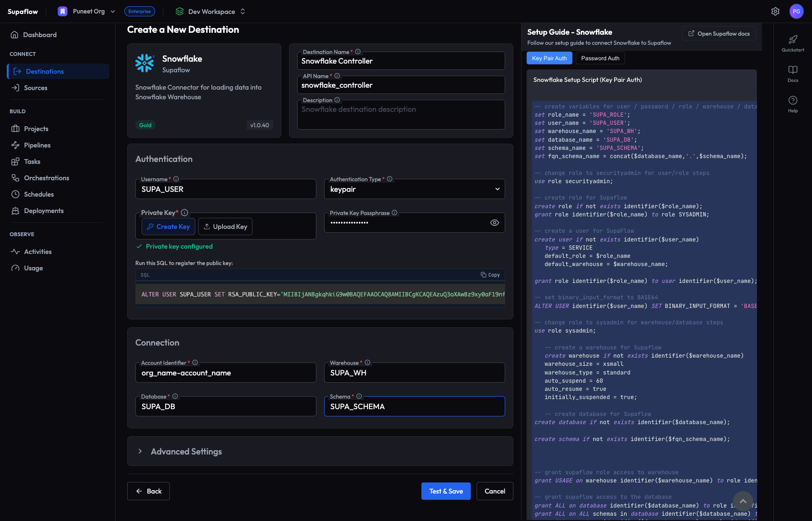Launch the Quickstart panel from the right rail
The width and height of the screenshot is (812, 521).
click(792, 44)
